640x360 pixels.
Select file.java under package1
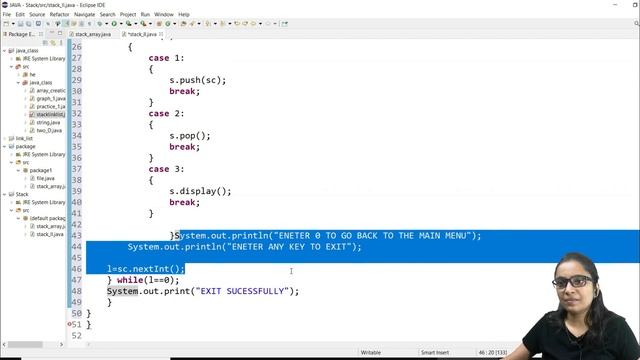45,178
